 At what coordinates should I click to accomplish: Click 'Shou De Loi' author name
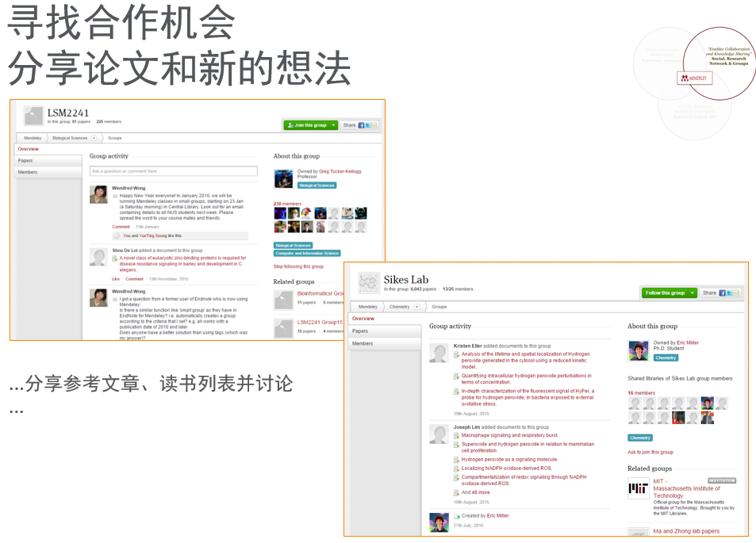coord(125,250)
